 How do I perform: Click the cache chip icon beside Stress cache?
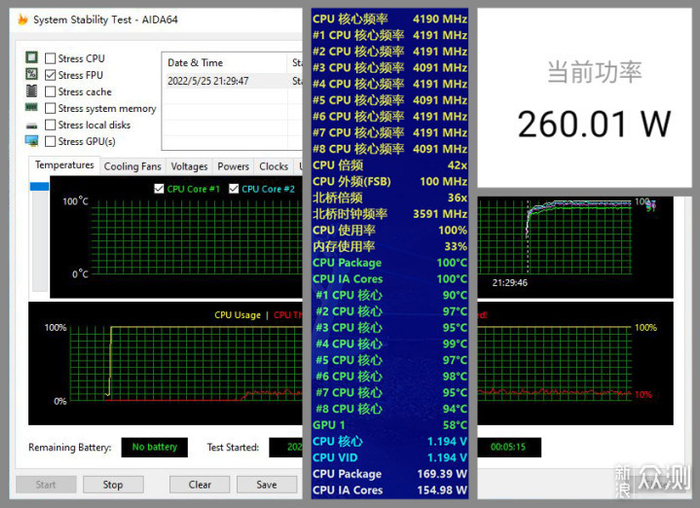tap(32, 91)
